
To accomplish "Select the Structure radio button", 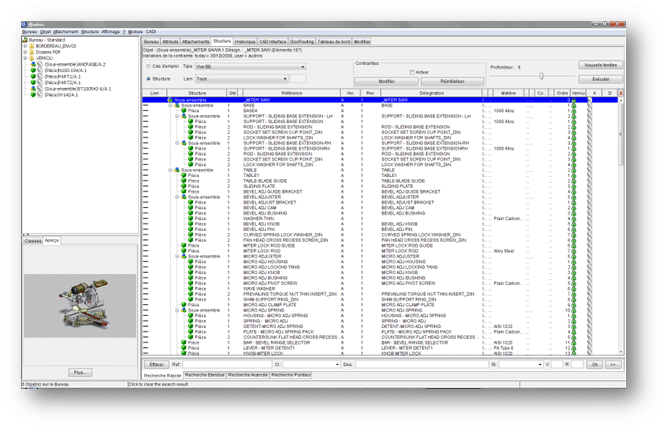I will click(x=148, y=79).
